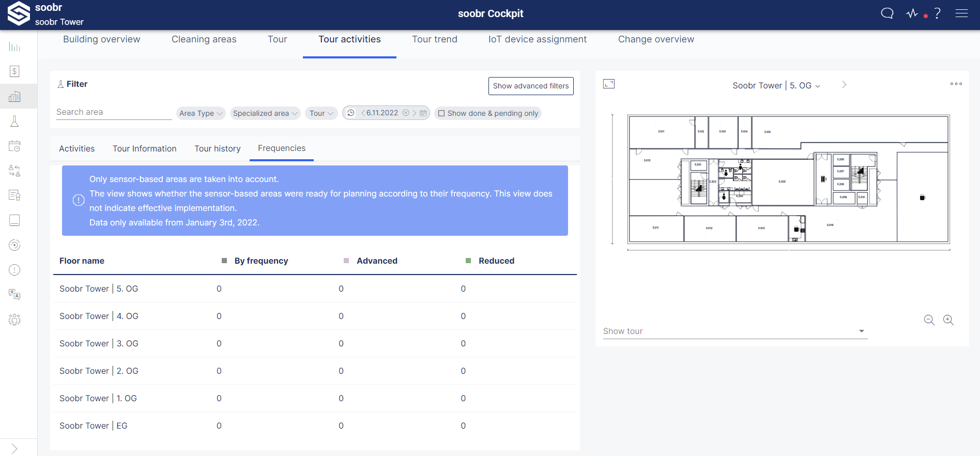Open the bar chart analytics sidebar icon

[14, 47]
